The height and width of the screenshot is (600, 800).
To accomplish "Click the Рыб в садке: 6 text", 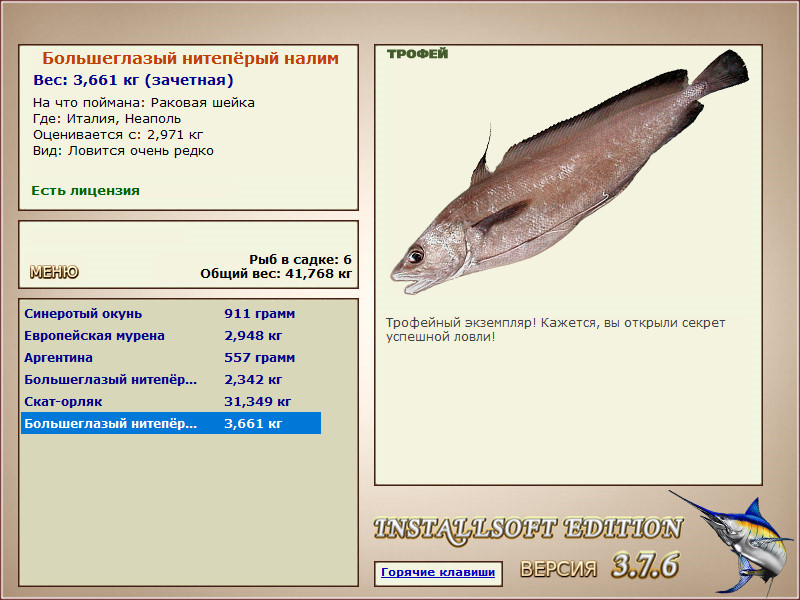I will pos(301,259).
